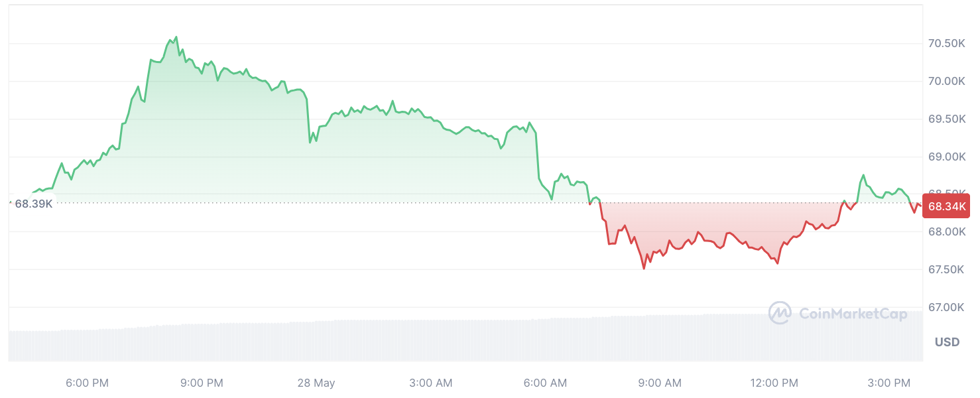
Task: Click the CoinMarketCap watermark text
Action: (853, 314)
